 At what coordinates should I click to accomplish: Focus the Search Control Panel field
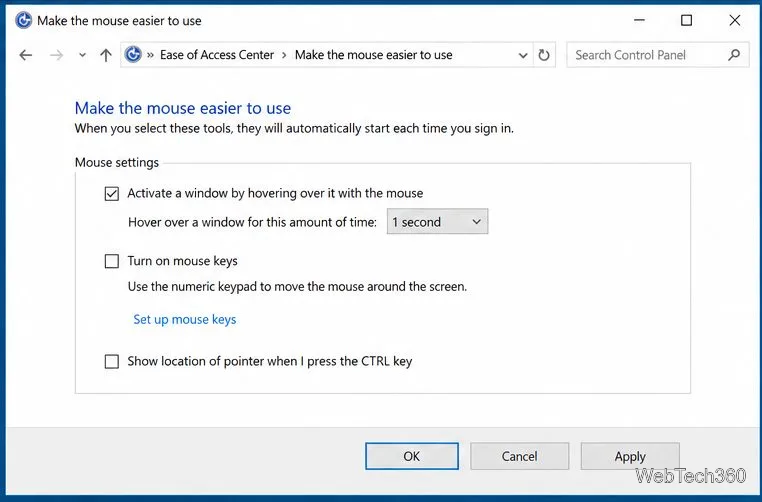click(x=658, y=55)
